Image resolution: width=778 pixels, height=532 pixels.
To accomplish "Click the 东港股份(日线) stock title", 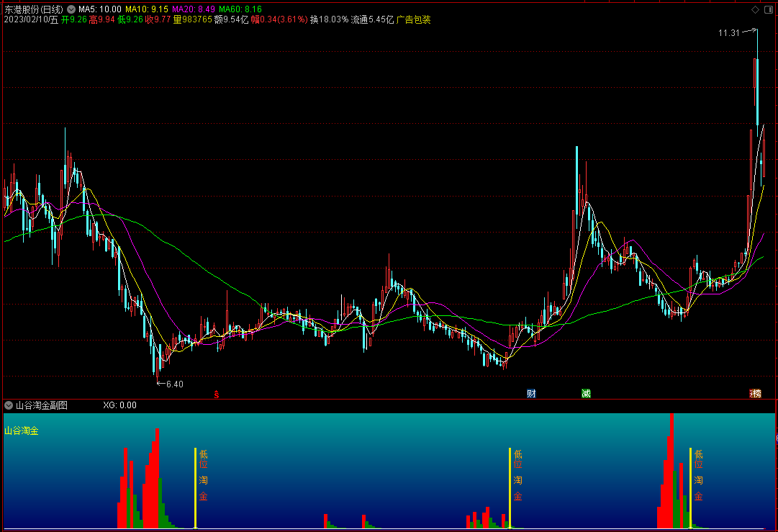I will tap(34, 9).
